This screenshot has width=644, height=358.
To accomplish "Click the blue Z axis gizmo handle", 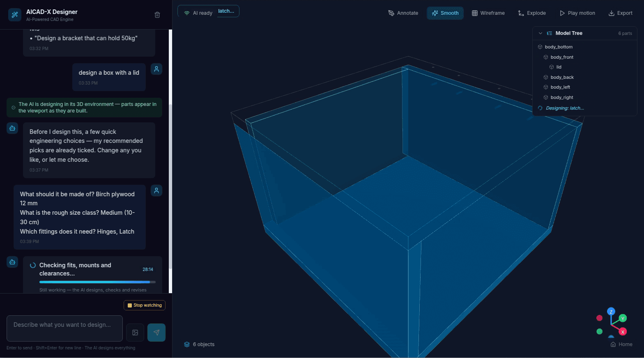I will [611, 312].
